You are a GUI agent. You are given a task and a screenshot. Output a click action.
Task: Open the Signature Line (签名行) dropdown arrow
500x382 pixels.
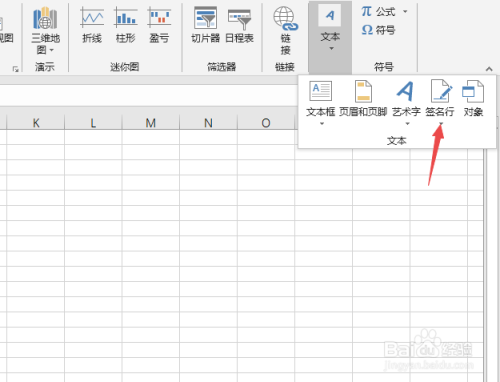tap(441, 124)
